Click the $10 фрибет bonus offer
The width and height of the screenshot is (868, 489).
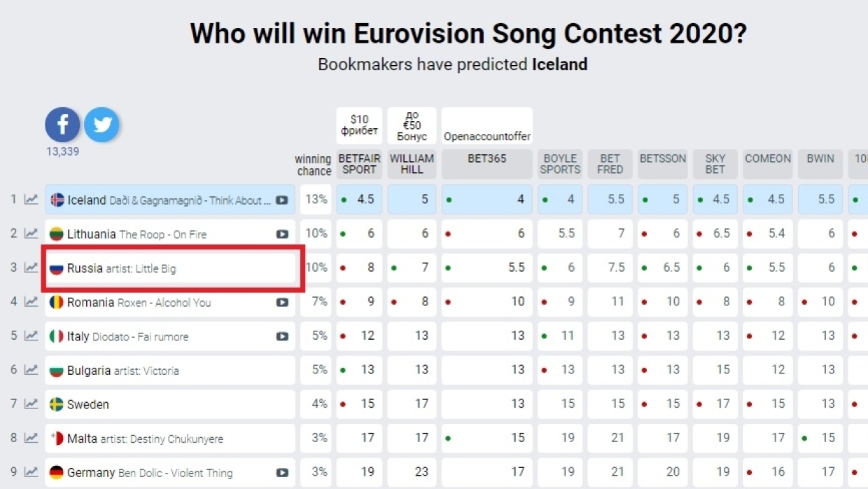point(359,125)
